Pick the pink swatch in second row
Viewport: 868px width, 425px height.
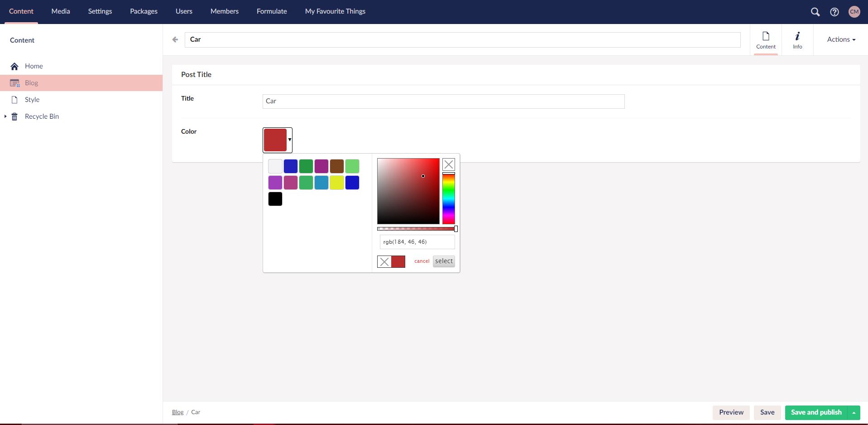click(291, 183)
